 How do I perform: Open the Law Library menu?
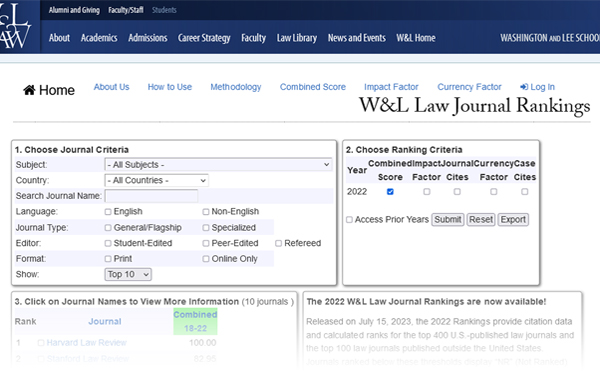(x=297, y=38)
